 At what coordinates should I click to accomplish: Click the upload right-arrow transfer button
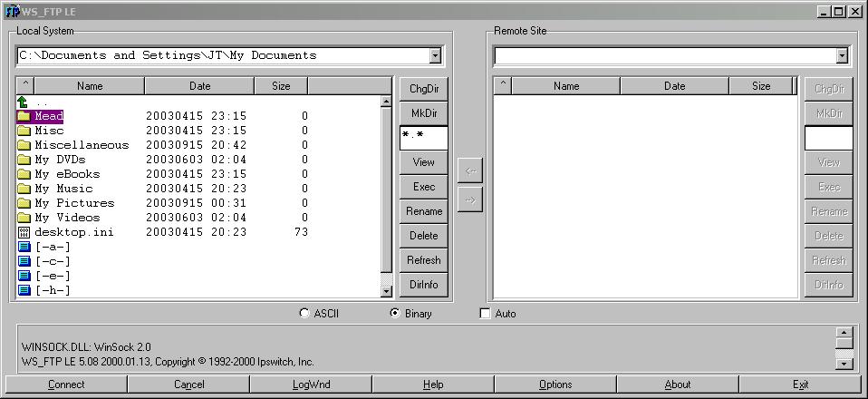coord(470,199)
